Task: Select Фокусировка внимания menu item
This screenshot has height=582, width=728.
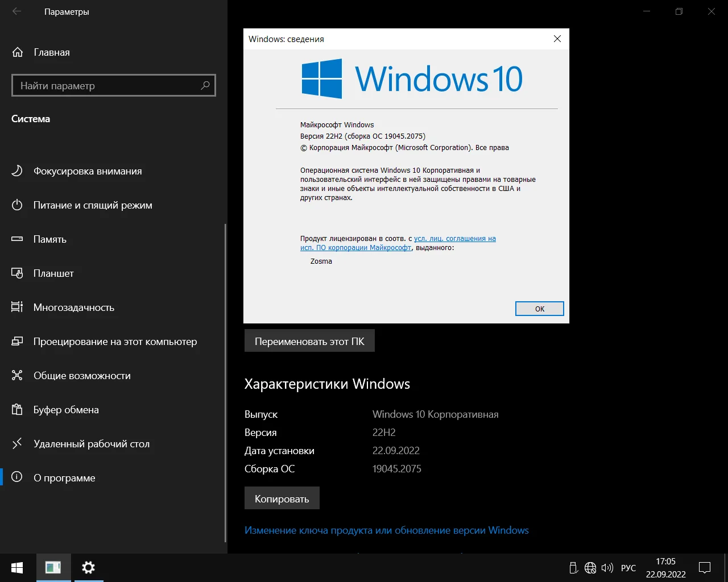Action: tap(113, 171)
